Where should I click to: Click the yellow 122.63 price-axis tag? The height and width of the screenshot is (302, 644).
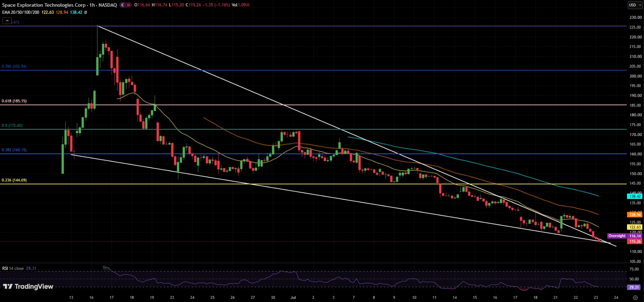click(635, 227)
